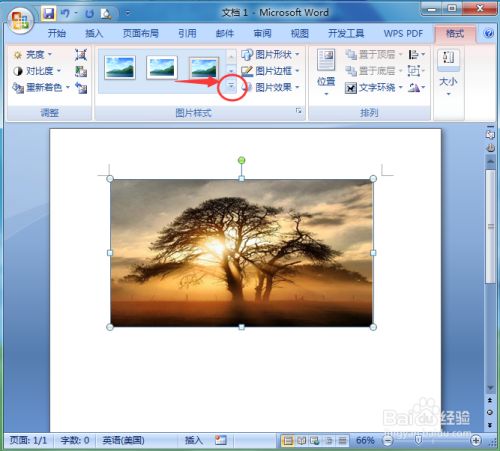Open the Position (位置) gallery

point(326,73)
